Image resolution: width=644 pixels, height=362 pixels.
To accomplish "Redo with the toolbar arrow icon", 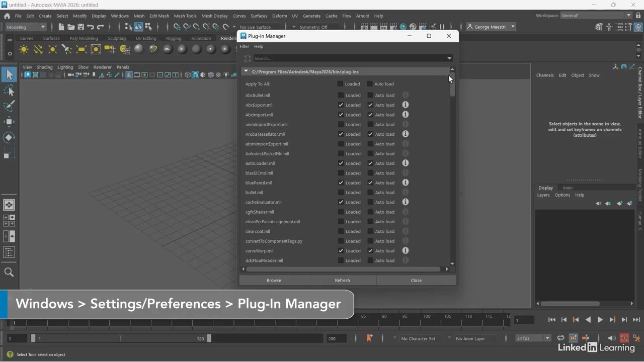I will coord(100,27).
